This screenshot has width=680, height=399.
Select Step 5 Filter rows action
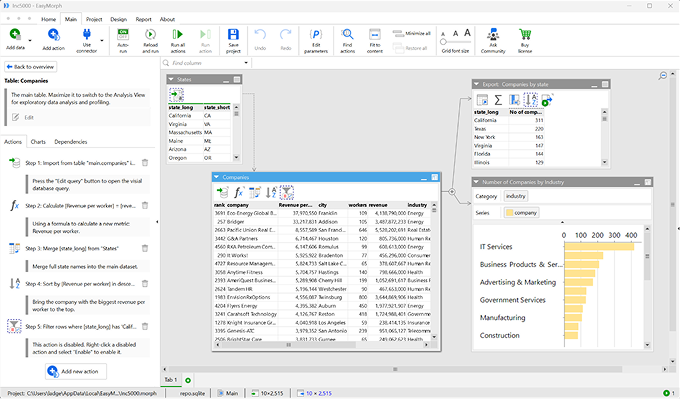click(81, 327)
